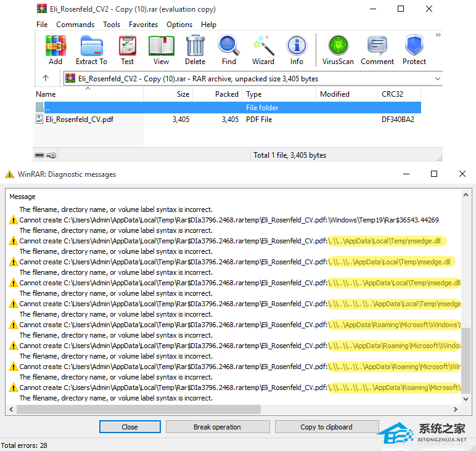The height and width of the screenshot is (451, 476).
Task: Open the Find magnifier tool
Action: coord(229,50)
